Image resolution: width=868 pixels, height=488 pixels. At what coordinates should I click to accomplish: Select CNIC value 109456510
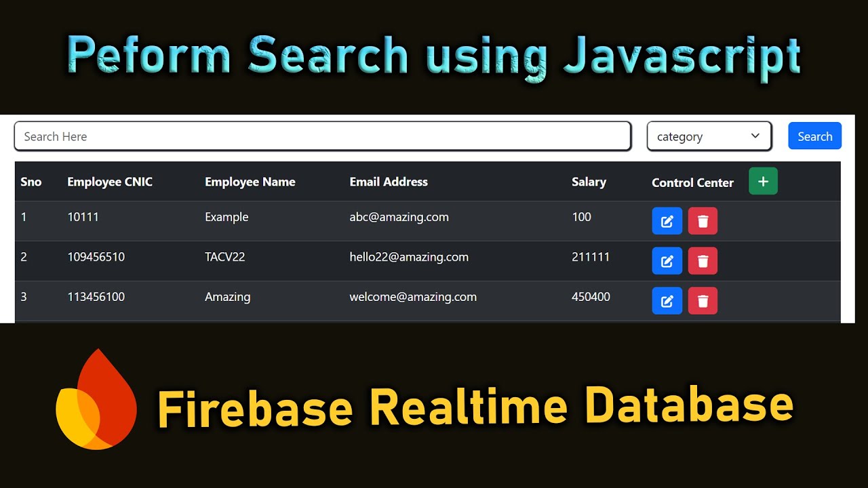click(x=96, y=257)
